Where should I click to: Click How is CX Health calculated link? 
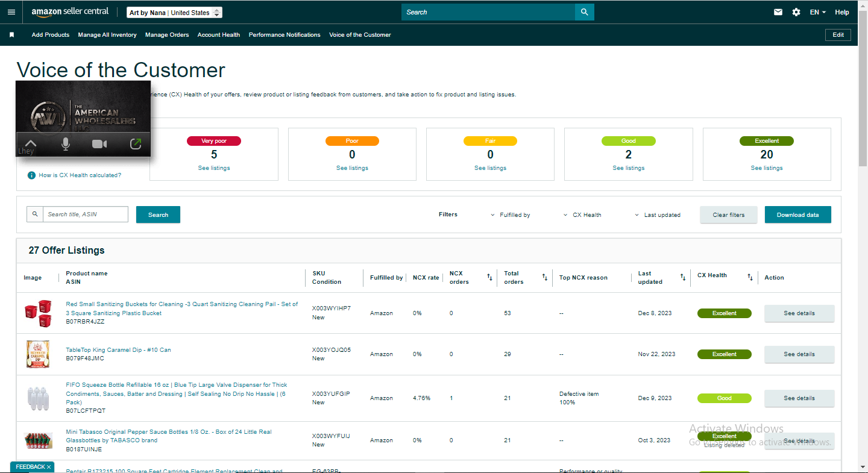80,175
